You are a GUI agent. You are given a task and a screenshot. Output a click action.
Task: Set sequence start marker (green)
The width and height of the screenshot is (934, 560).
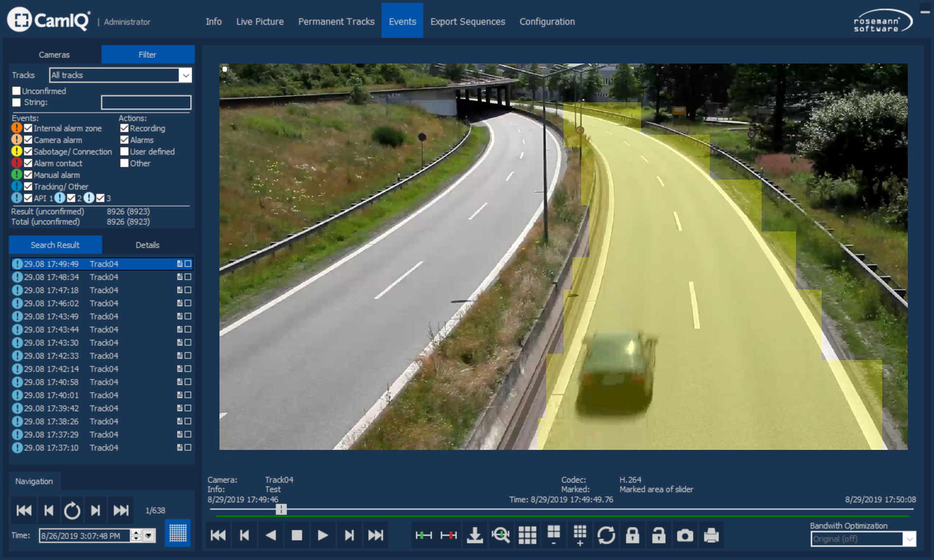click(x=423, y=536)
